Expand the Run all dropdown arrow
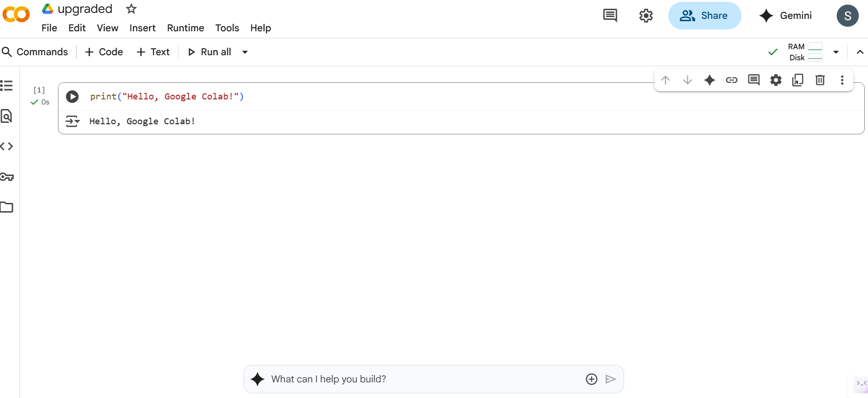Image resolution: width=868 pixels, height=398 pixels. (x=244, y=52)
